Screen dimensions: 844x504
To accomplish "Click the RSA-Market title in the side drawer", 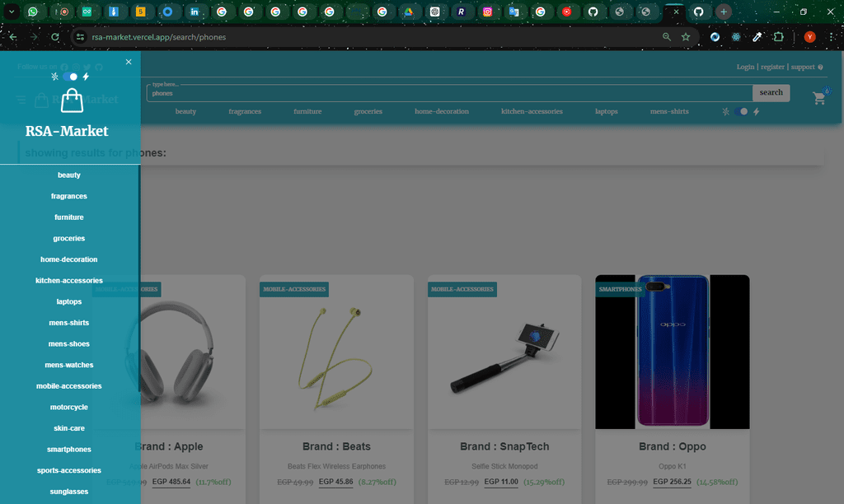I will click(67, 131).
